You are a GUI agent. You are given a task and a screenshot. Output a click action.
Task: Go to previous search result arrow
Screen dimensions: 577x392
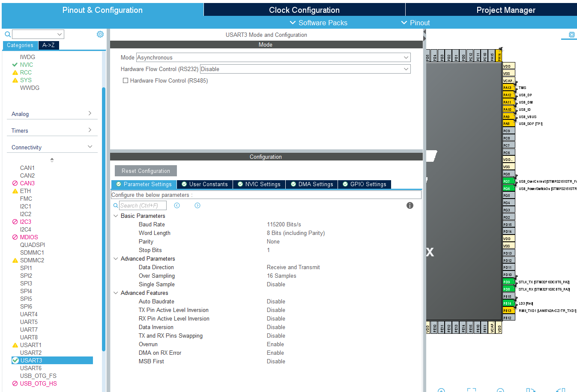[177, 205]
